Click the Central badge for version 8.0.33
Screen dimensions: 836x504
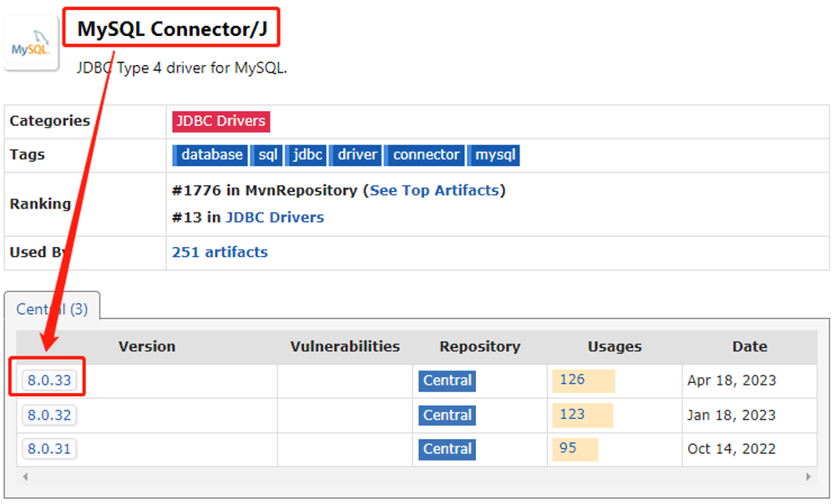point(447,381)
